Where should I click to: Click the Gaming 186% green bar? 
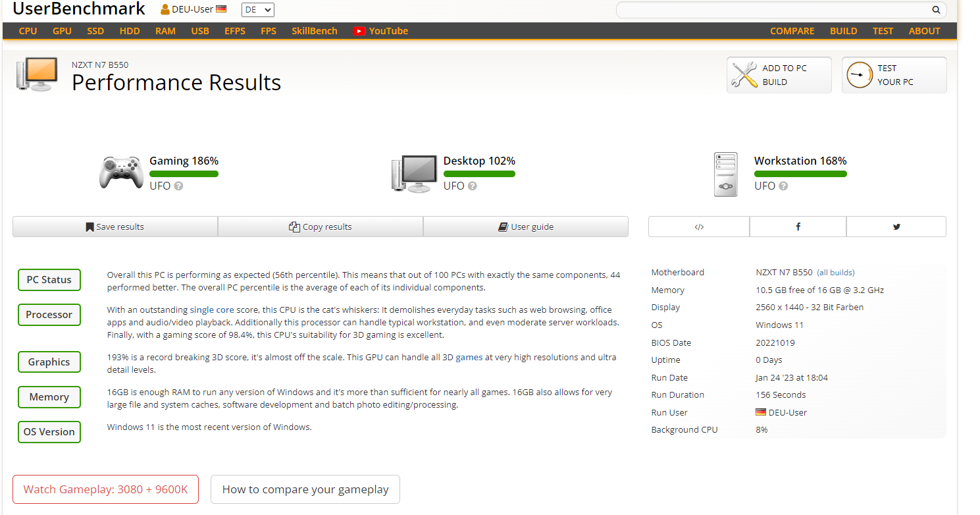point(184,174)
